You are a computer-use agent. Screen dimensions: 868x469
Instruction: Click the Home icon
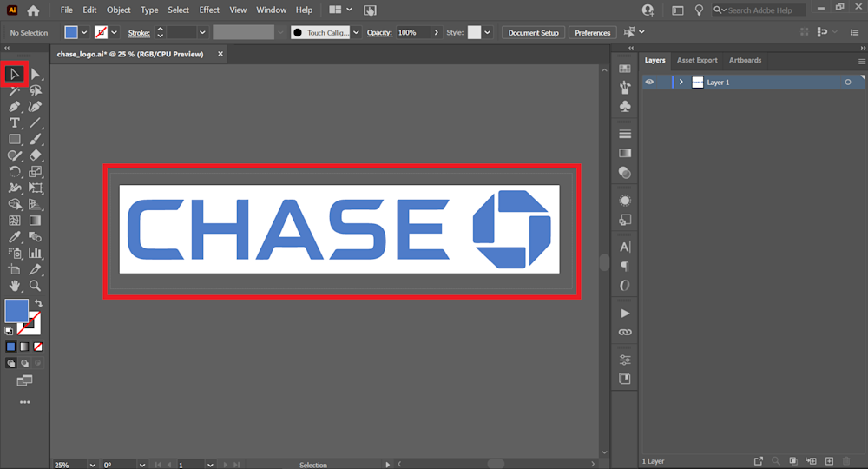pos(33,10)
